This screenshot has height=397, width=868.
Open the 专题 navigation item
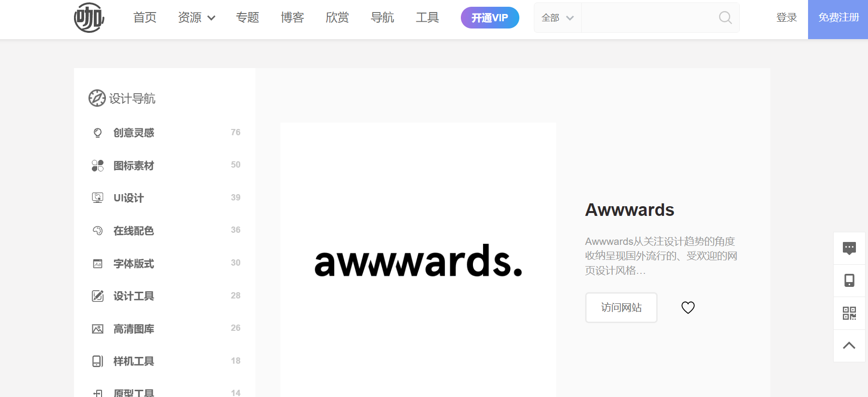pos(248,18)
